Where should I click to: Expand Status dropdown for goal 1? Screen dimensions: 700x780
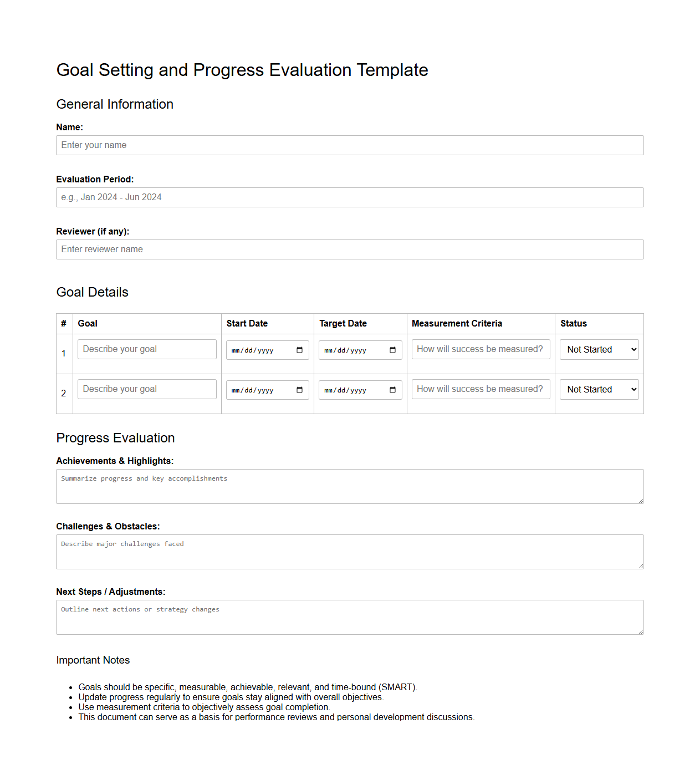click(x=599, y=350)
